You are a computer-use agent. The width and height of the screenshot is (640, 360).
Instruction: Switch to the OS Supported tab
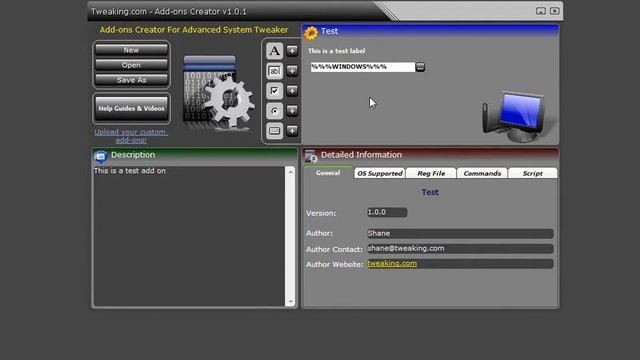point(380,173)
